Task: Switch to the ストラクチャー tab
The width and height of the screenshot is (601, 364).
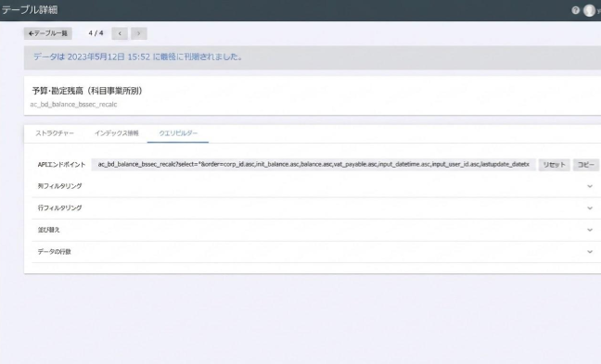Action: click(x=55, y=133)
